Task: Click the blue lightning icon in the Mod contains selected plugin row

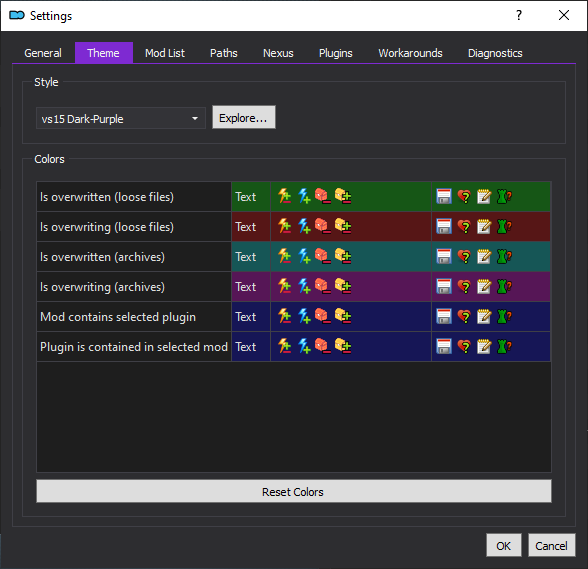Action: click(304, 316)
